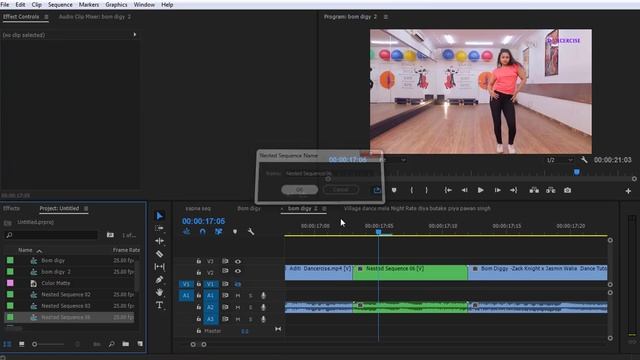Open the Graphics menu
The height and width of the screenshot is (360, 640).
116,4
